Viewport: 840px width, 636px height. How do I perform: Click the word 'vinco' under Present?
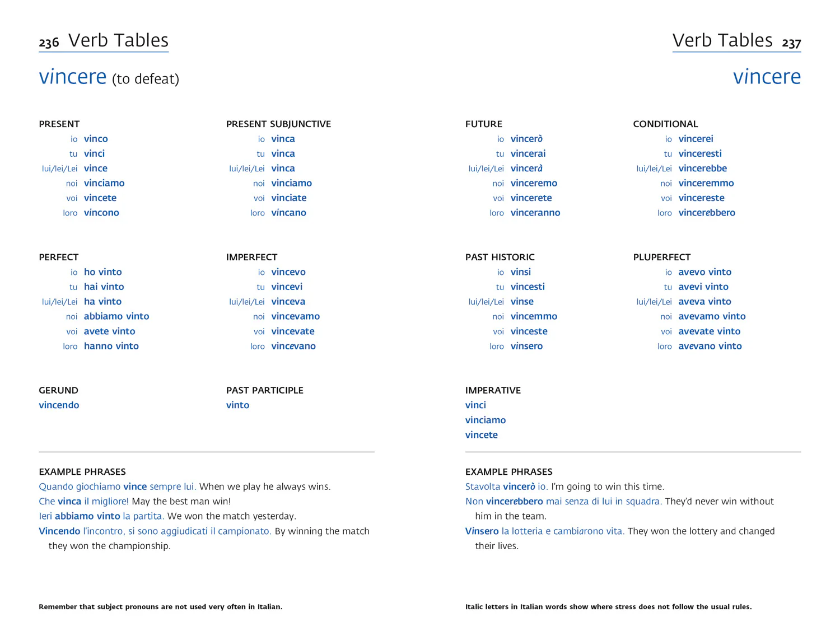pyautogui.click(x=96, y=139)
